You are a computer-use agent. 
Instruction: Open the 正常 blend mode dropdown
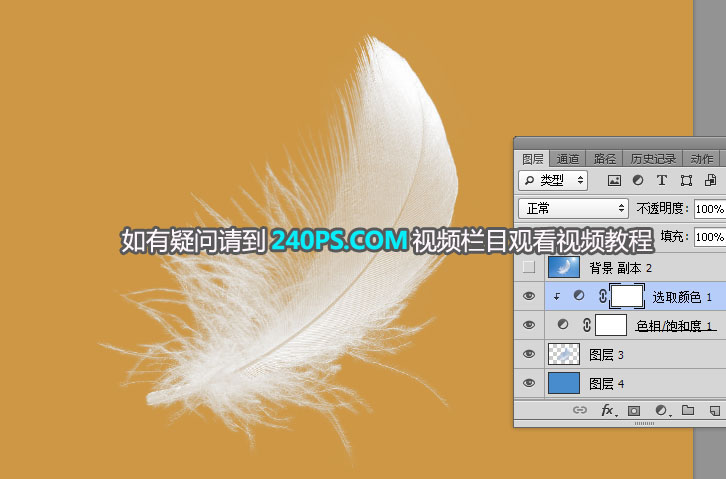(573, 209)
